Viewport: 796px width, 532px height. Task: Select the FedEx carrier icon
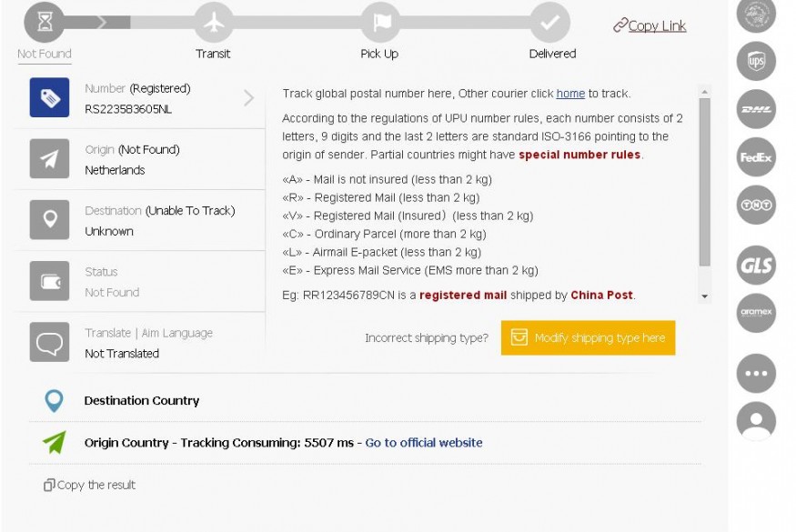(756, 157)
